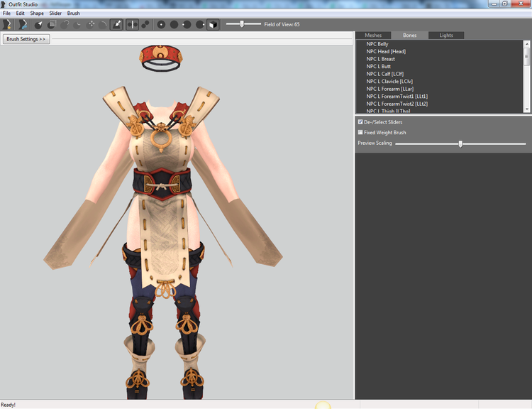Switch to left side view icon

(x=187, y=24)
